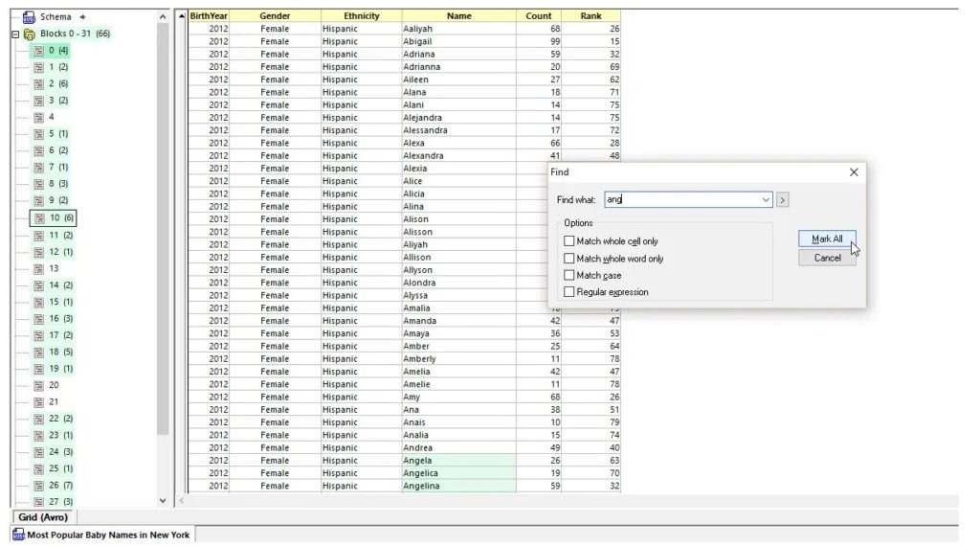Enable Match whole cell only

569,241
